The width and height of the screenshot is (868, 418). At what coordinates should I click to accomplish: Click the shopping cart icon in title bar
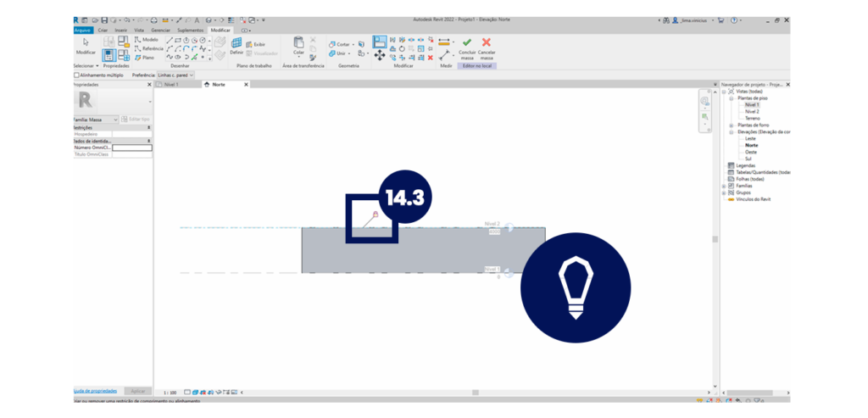click(x=721, y=20)
